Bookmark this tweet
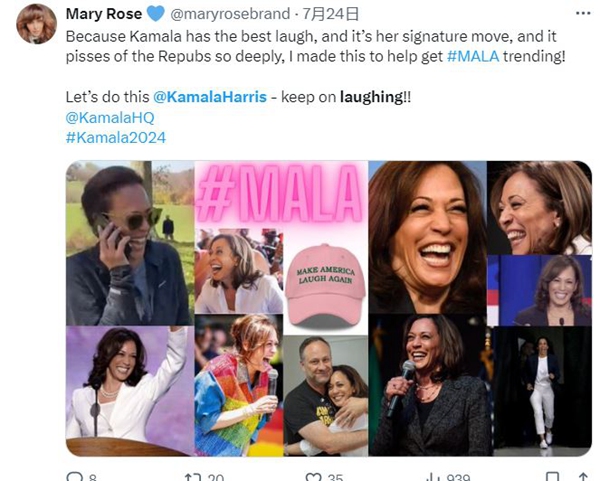Viewport: 600px width, 481px height. point(549,476)
